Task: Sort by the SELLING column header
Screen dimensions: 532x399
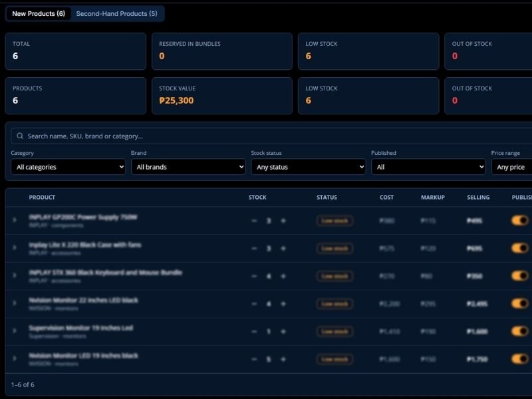Action: pos(478,198)
